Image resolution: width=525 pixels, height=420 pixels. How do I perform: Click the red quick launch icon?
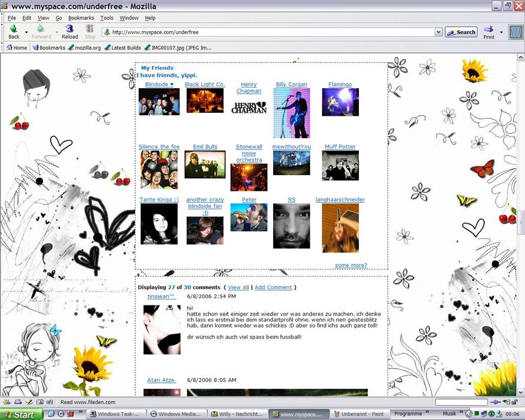tap(71, 414)
